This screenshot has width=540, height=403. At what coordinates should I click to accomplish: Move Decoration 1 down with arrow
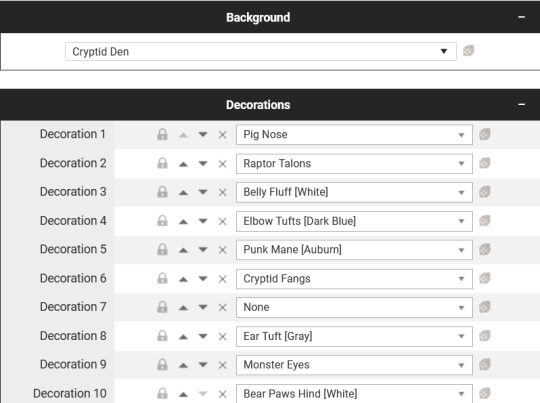[203, 134]
